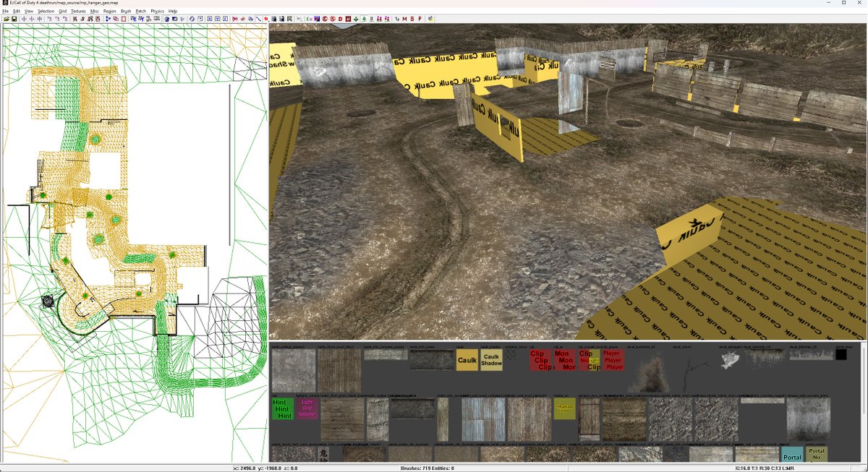Click the yellow-blue icon at toolbar end

(x=431, y=19)
